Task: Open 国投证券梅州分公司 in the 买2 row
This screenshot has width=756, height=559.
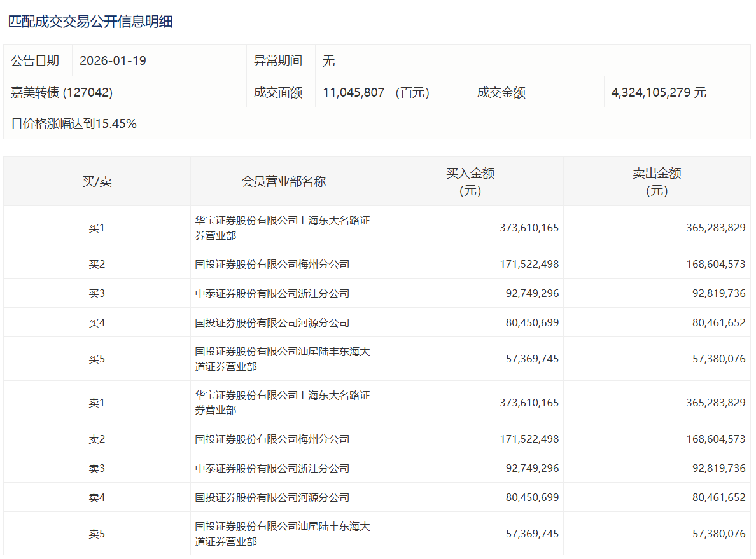Action: pos(272,264)
